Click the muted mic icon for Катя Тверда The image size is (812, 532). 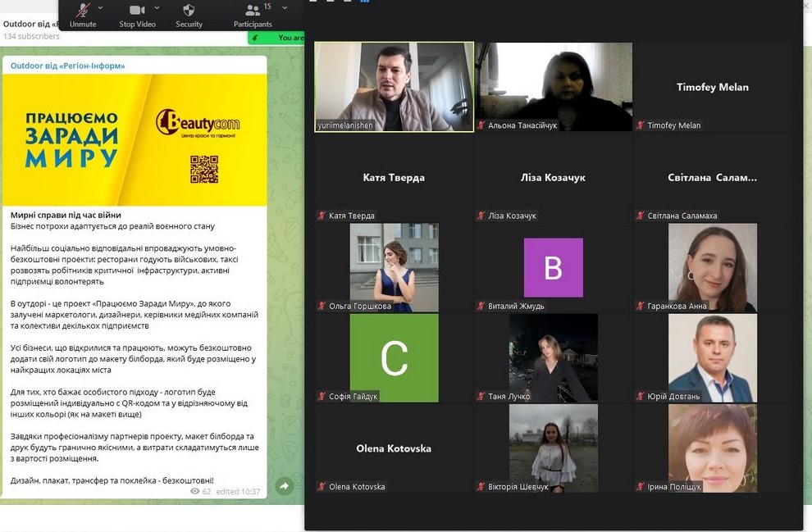click(322, 216)
